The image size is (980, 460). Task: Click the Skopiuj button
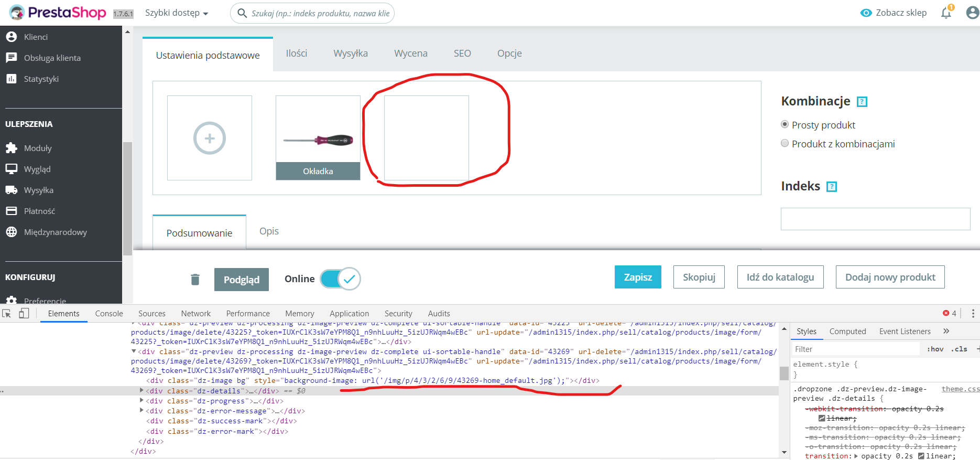[x=699, y=277]
